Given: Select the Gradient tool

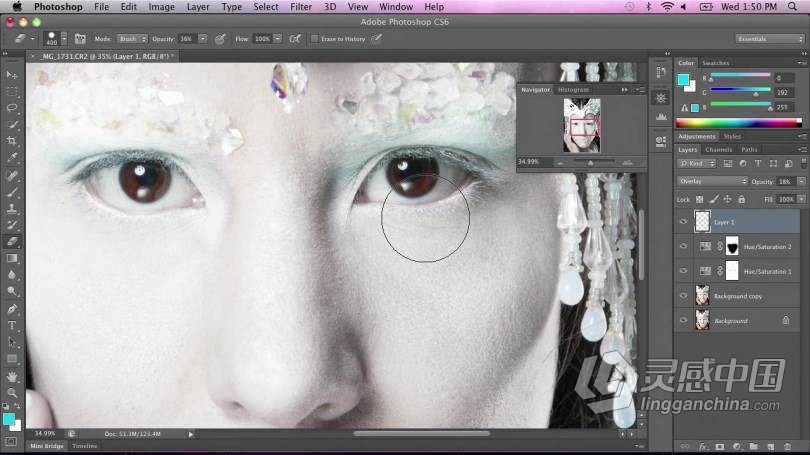Looking at the screenshot, I should coord(12,258).
